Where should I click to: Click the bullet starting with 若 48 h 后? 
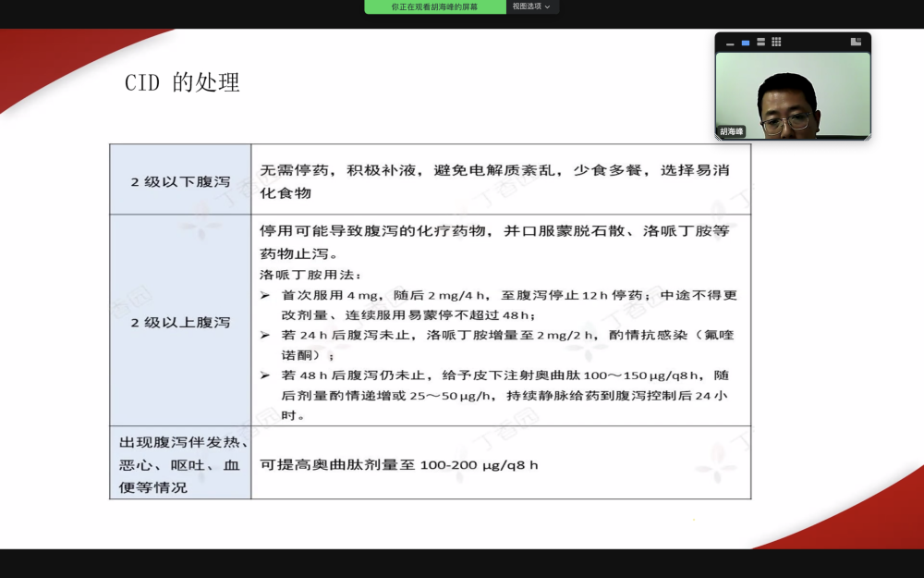499,395
